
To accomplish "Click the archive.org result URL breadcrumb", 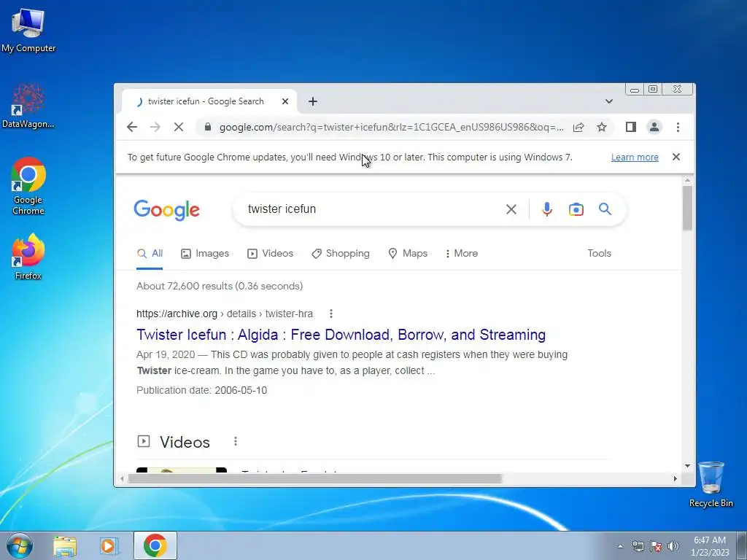I will tap(225, 314).
